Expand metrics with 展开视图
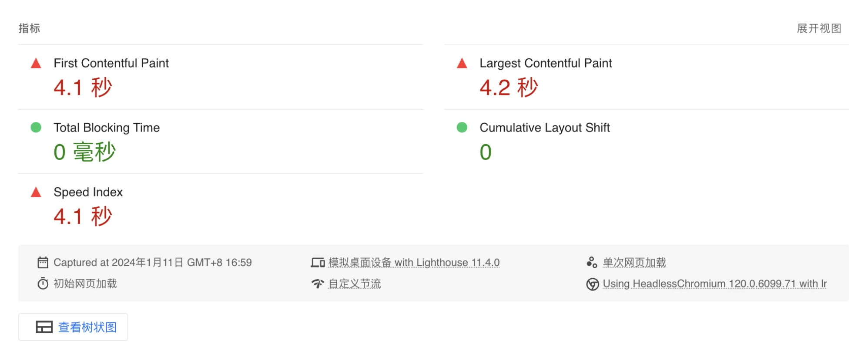 (819, 29)
